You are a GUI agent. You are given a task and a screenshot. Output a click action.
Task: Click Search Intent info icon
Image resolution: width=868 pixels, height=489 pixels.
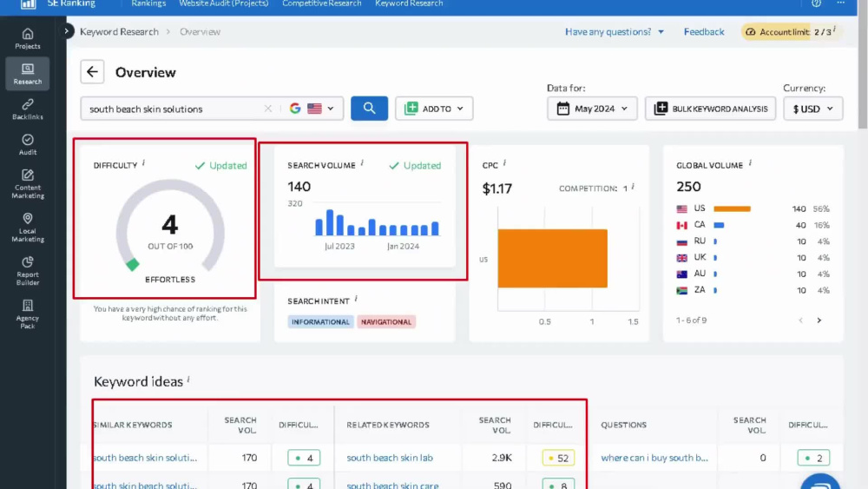pos(356,299)
